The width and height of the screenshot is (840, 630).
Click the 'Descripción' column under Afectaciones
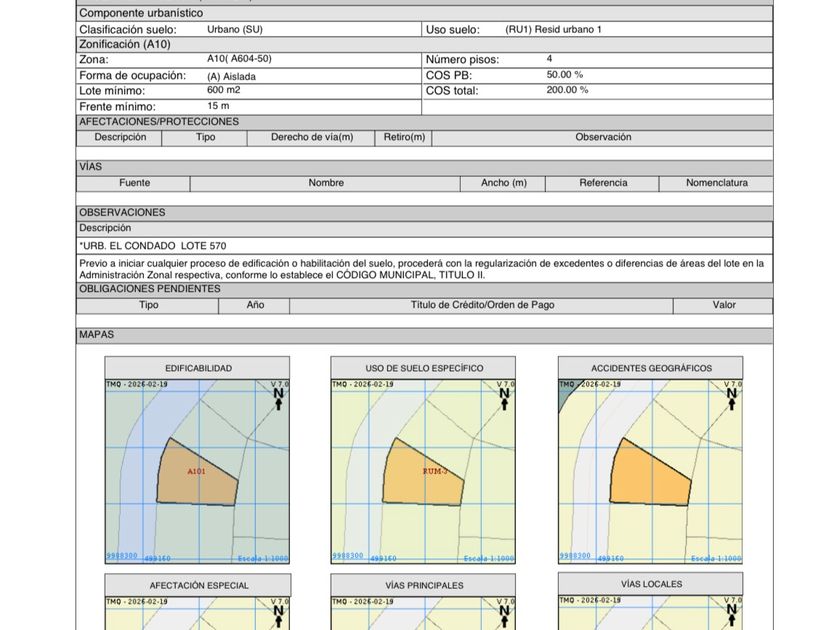(x=120, y=137)
